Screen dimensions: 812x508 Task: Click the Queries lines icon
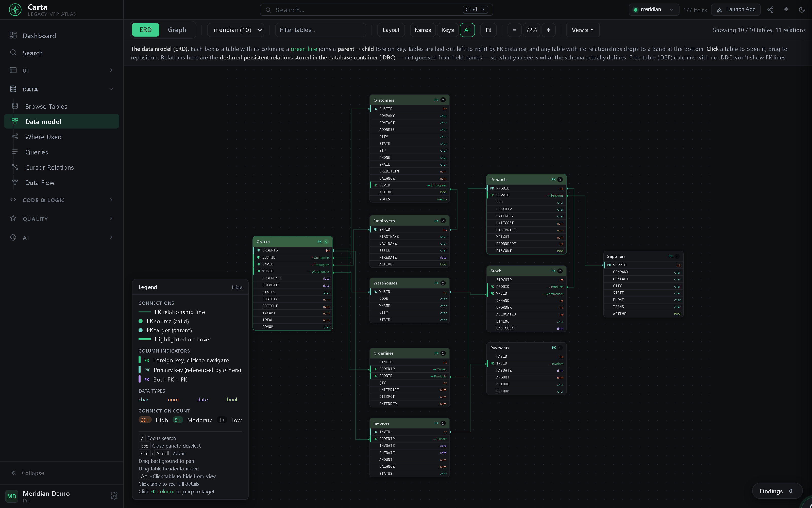click(x=15, y=152)
